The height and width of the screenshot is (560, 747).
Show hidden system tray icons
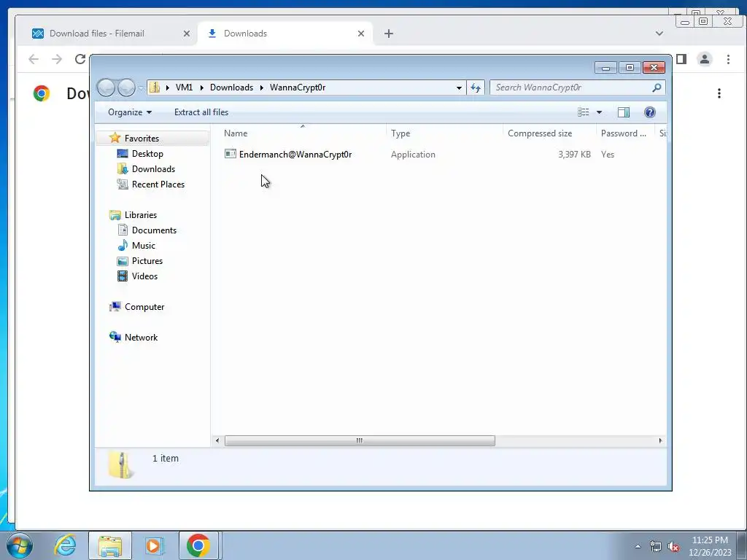pos(638,546)
